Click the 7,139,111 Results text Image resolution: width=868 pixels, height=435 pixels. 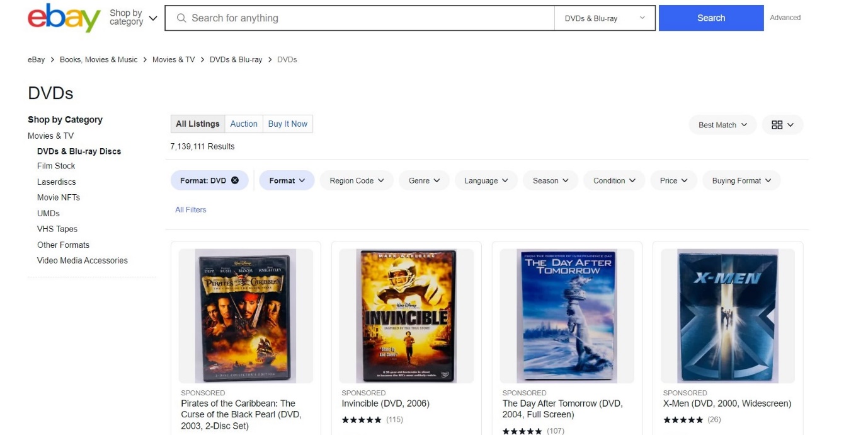(x=202, y=146)
